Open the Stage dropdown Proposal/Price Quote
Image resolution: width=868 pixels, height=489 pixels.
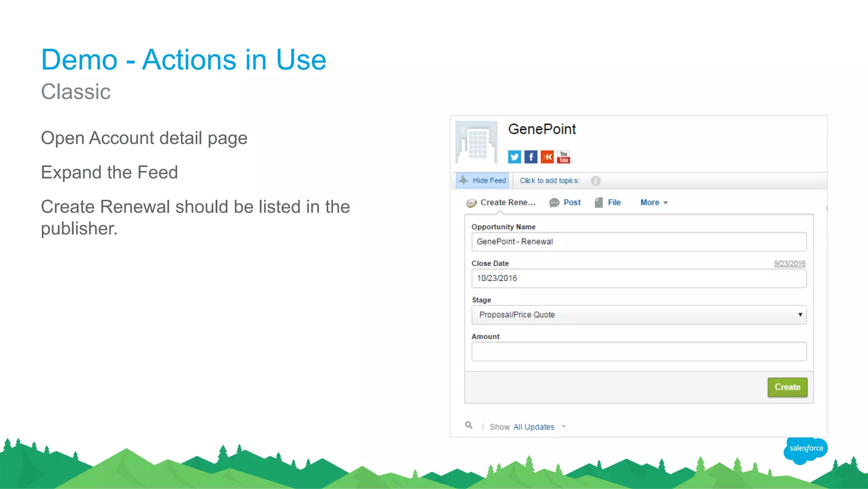coord(639,315)
